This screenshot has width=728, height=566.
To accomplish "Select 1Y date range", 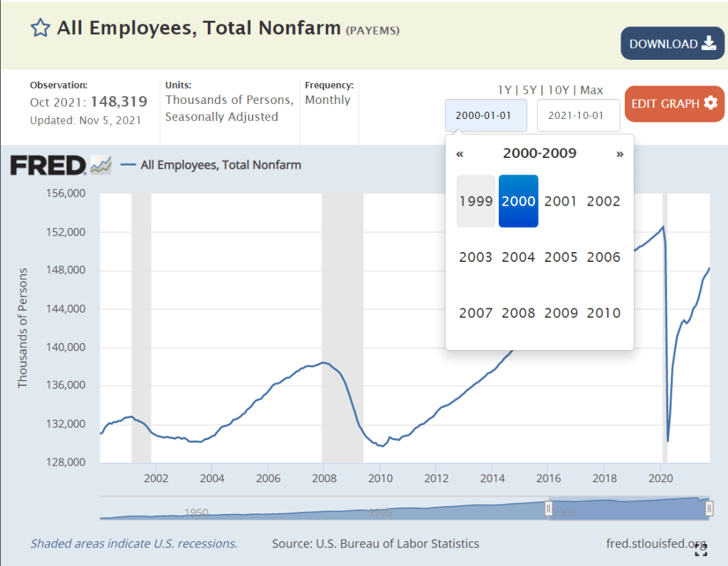I will [x=505, y=90].
